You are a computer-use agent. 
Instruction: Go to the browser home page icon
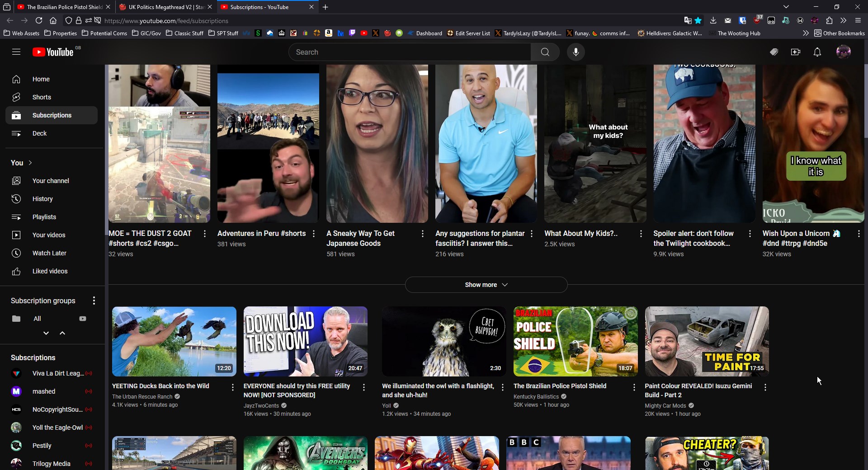point(53,20)
